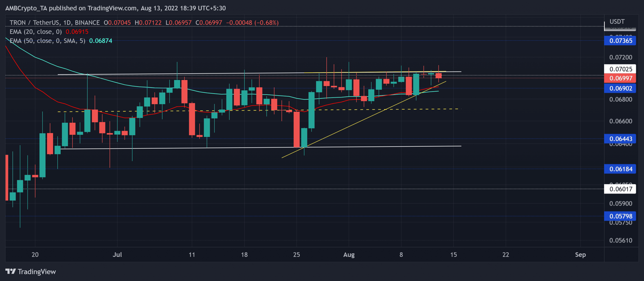Click the 0.07200 price axis tick
Image resolution: width=644 pixels, height=281 pixels.
point(621,57)
